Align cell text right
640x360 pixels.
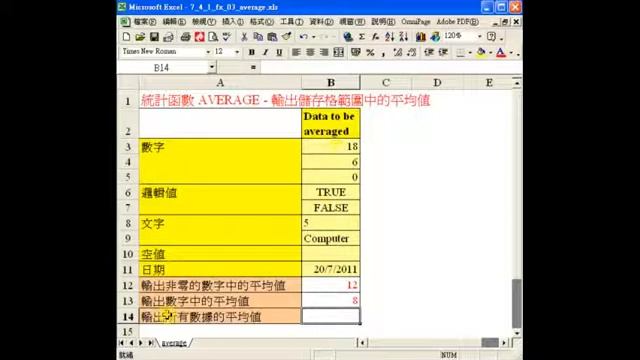point(324,52)
